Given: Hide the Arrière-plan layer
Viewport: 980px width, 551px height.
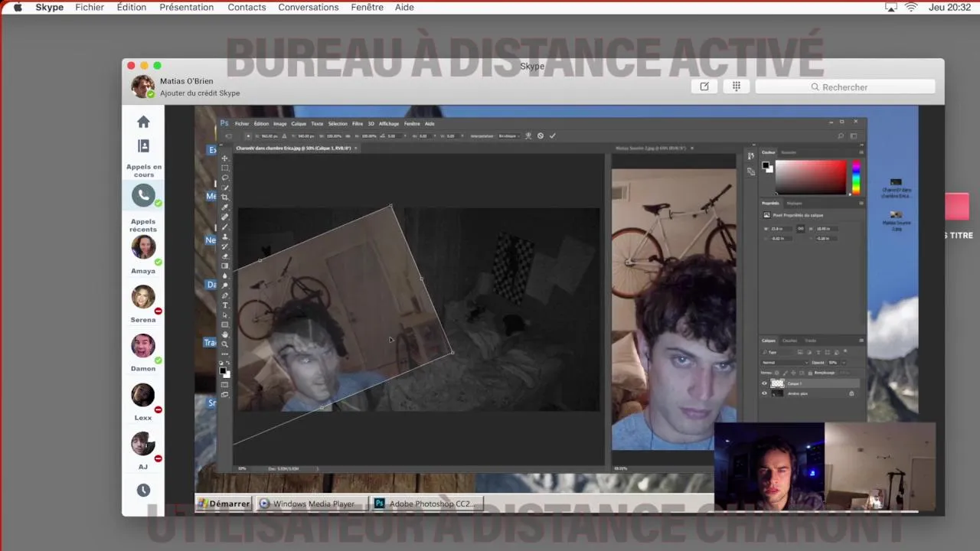Looking at the screenshot, I should pyautogui.click(x=764, y=393).
